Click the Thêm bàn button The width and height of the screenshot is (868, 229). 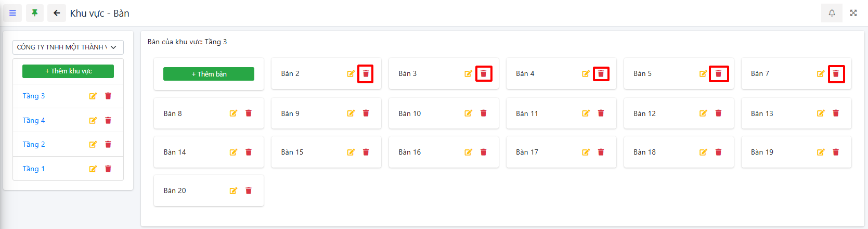point(209,74)
